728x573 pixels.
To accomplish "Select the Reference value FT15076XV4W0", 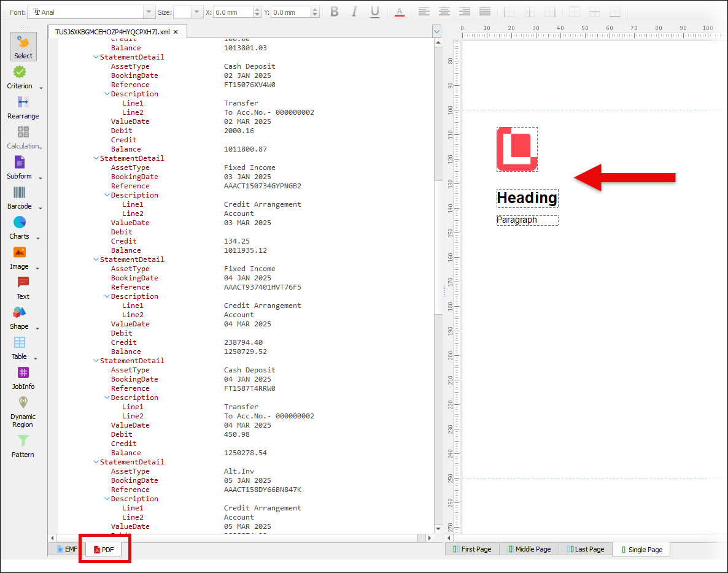I will (250, 85).
